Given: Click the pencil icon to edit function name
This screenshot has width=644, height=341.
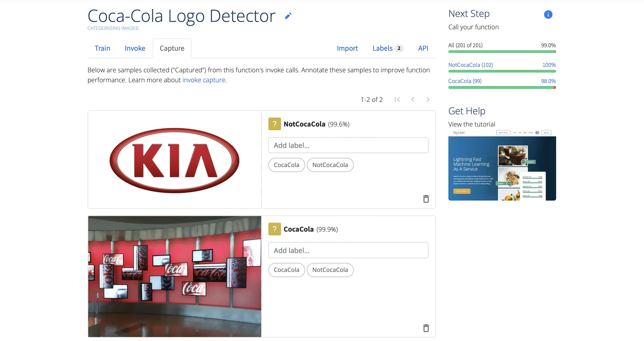Looking at the screenshot, I should tap(288, 16).
